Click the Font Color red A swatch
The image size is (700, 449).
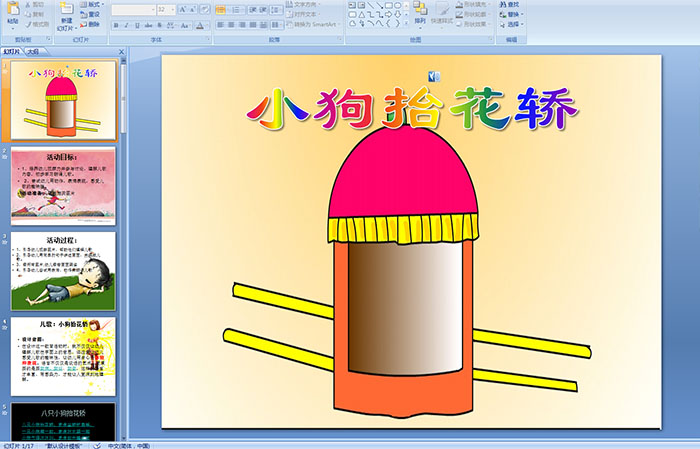point(200,25)
